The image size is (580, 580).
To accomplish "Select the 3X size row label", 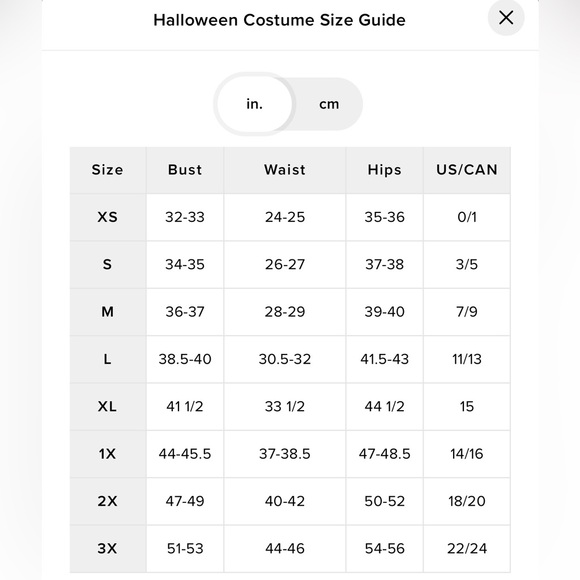I will tap(108, 549).
